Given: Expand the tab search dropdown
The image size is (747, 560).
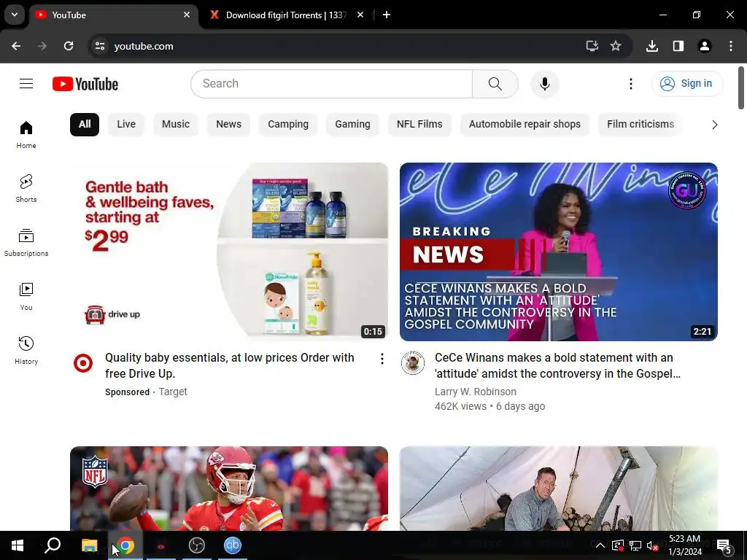Looking at the screenshot, I should coord(15,15).
